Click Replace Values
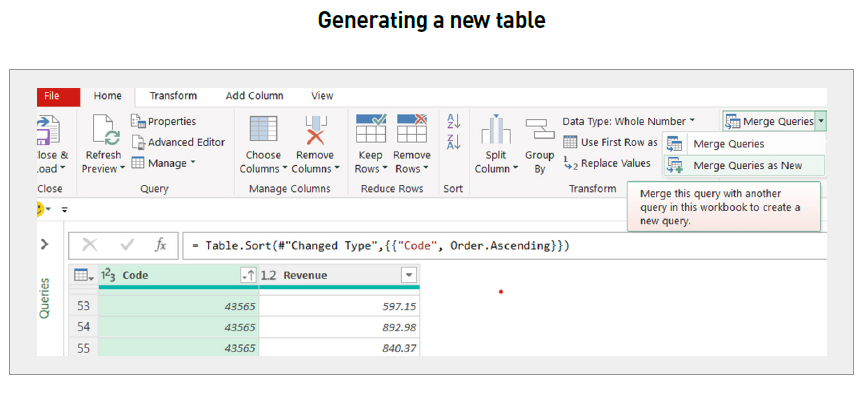This screenshot has width=868, height=406. pos(607,163)
